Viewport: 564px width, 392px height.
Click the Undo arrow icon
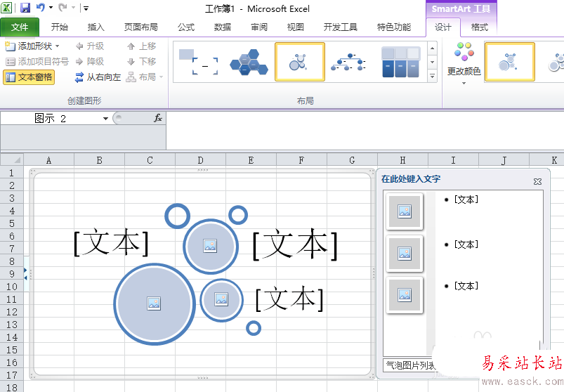(x=41, y=7)
